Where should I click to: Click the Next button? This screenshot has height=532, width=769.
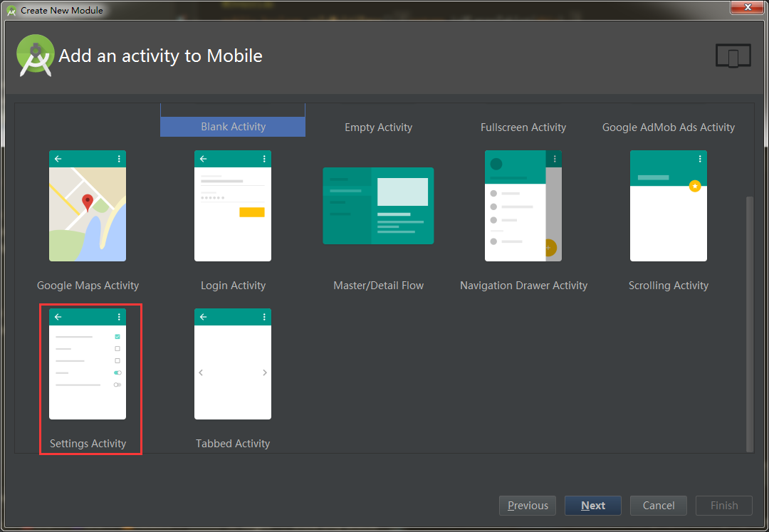[x=592, y=505]
